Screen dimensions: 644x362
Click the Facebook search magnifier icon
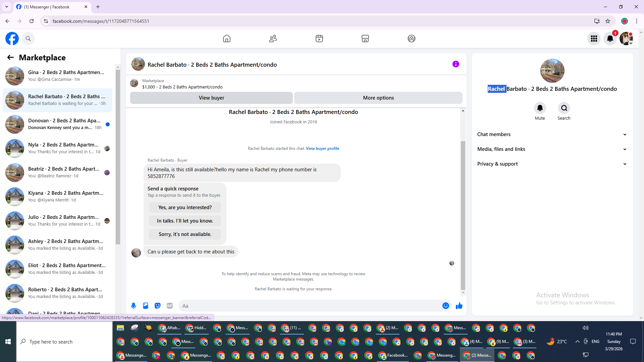tap(28, 39)
